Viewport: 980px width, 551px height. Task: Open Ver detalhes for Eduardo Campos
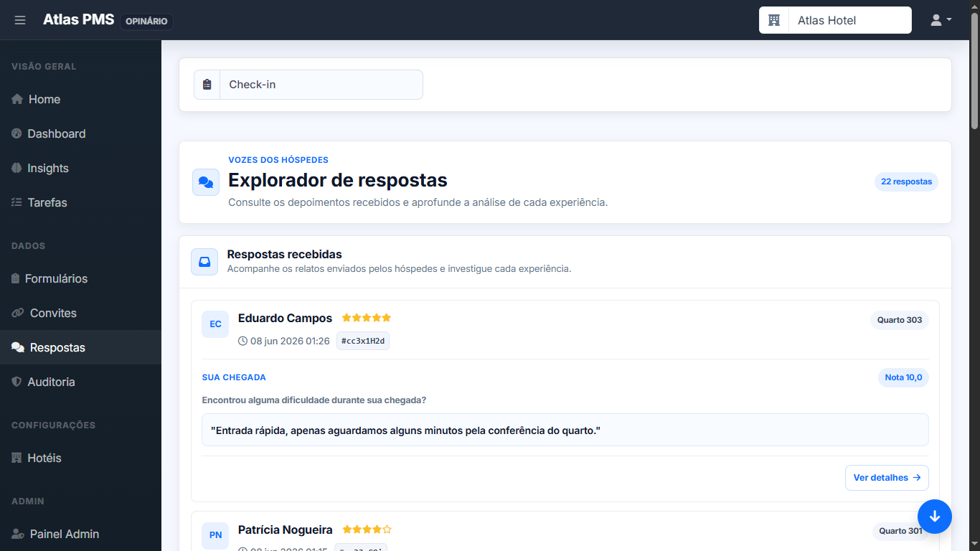[887, 478]
